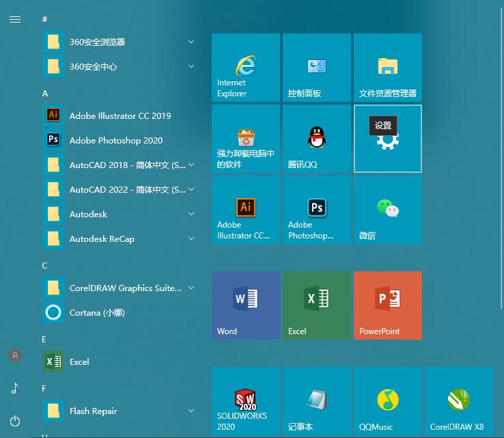Launch Adobe Photoshop tile
The image size is (504, 438).
pos(317,210)
